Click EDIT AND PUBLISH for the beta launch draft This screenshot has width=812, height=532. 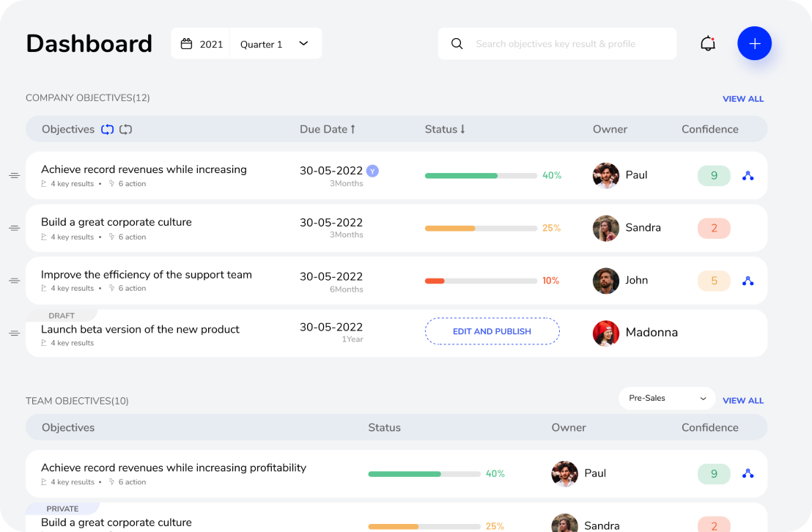492,331
